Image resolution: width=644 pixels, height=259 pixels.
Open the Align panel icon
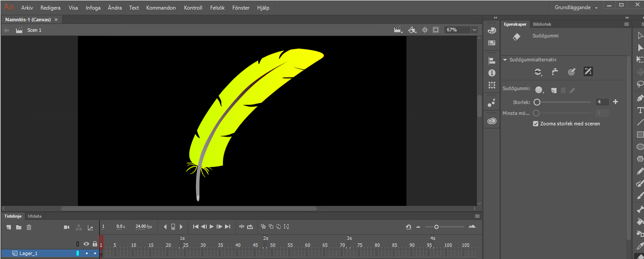point(492,61)
